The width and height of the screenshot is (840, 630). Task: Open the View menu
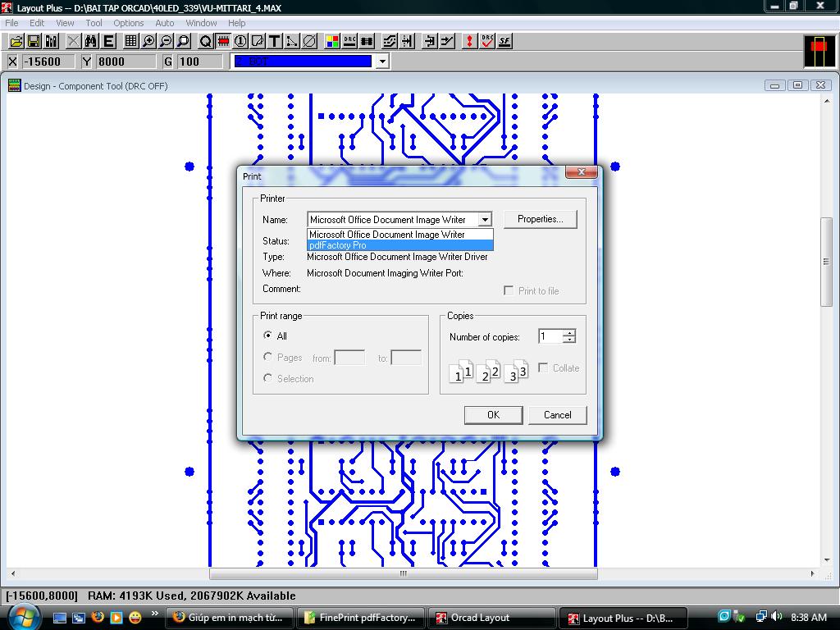(x=65, y=23)
